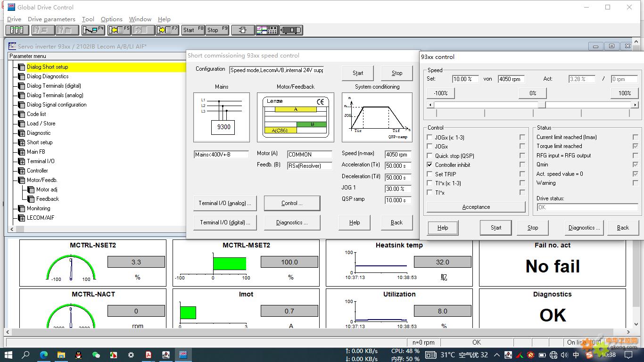
Task: Click the F4 online connection toolbar icon
Action: point(93,30)
